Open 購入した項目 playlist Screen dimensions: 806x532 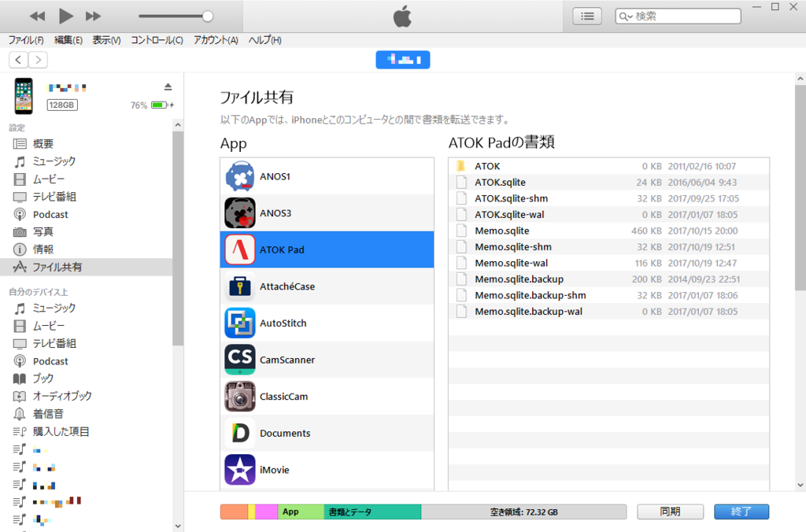click(x=87, y=432)
